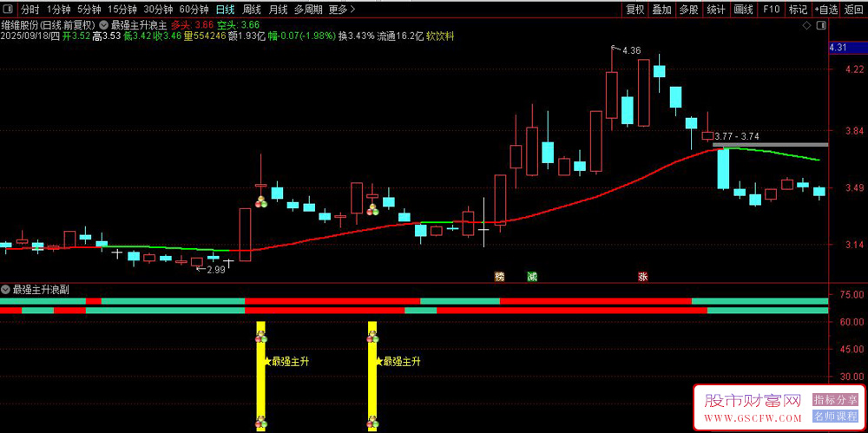Open F10 company information
The image size is (868, 433).
(x=771, y=10)
